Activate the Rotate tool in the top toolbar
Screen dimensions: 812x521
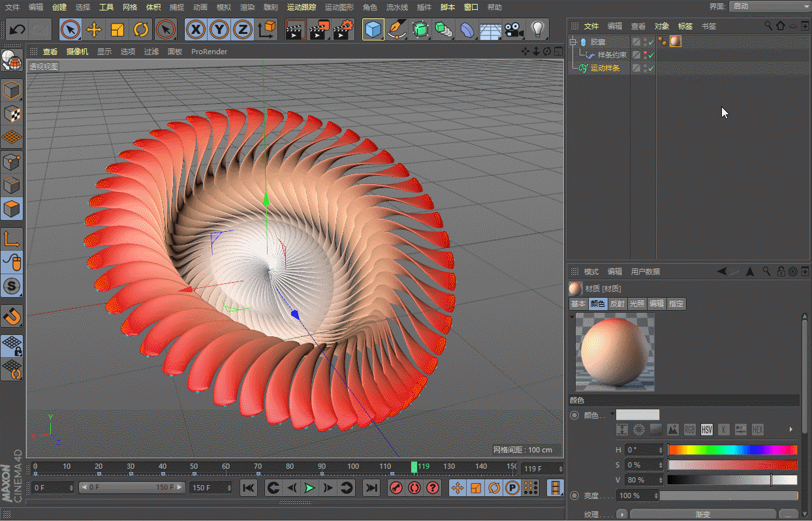click(141, 29)
